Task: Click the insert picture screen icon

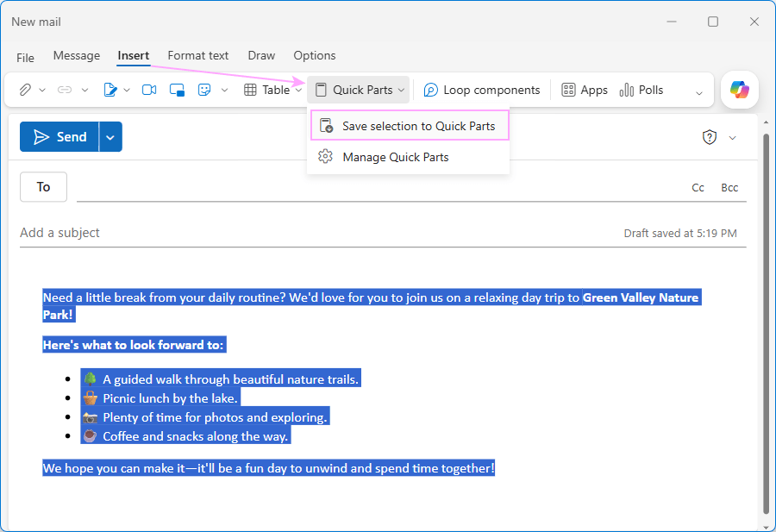Action: point(177,90)
